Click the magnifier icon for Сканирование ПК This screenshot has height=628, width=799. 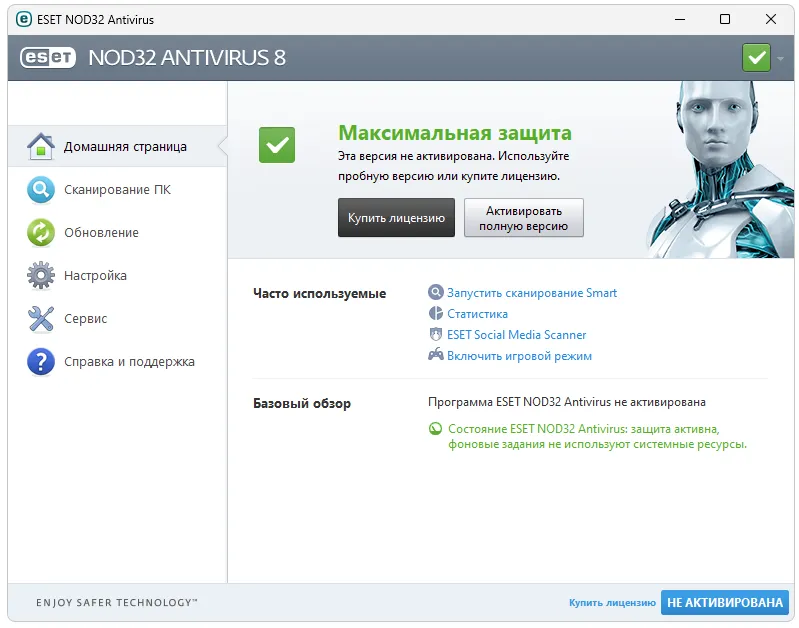click(41, 190)
